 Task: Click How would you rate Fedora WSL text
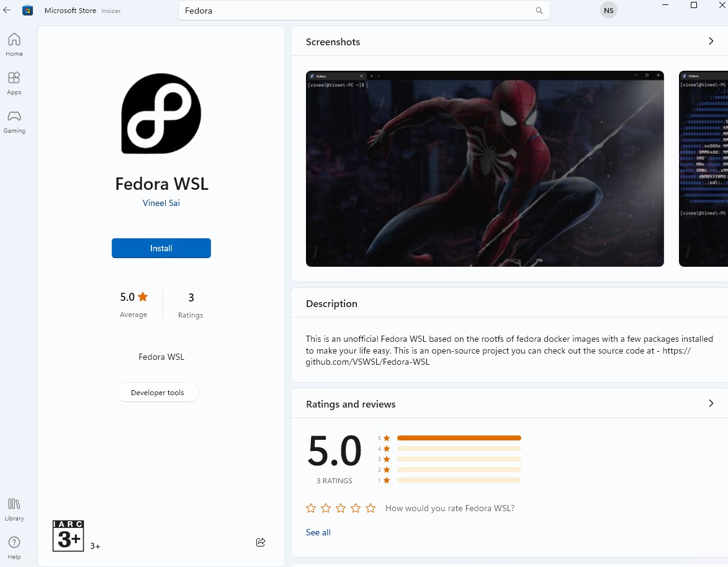click(450, 508)
